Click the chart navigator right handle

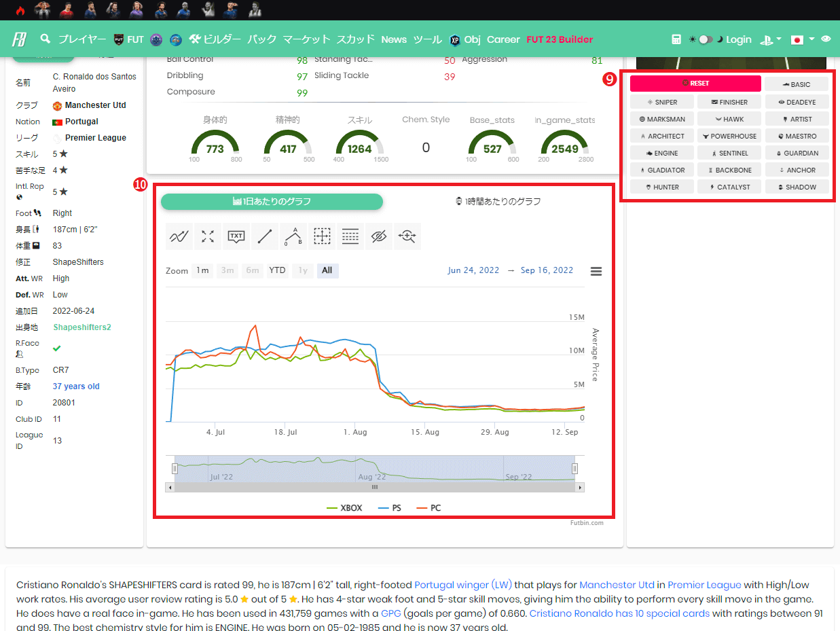click(x=574, y=469)
